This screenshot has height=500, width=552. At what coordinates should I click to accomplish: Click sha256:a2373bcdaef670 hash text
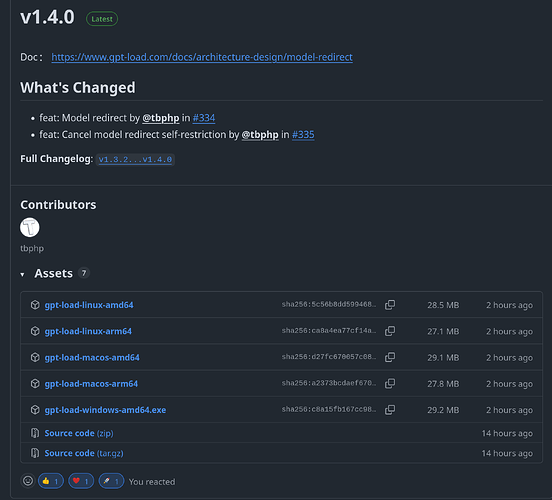(x=329, y=383)
